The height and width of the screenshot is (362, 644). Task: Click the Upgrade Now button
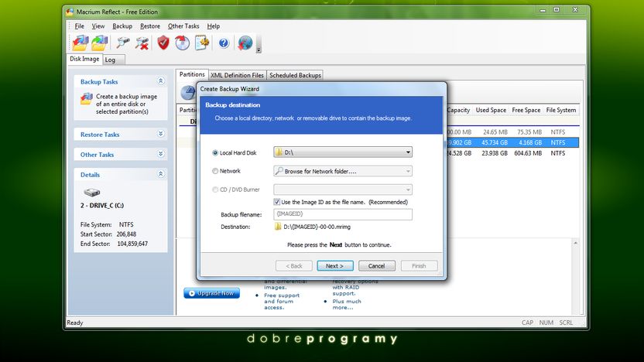[x=211, y=293]
